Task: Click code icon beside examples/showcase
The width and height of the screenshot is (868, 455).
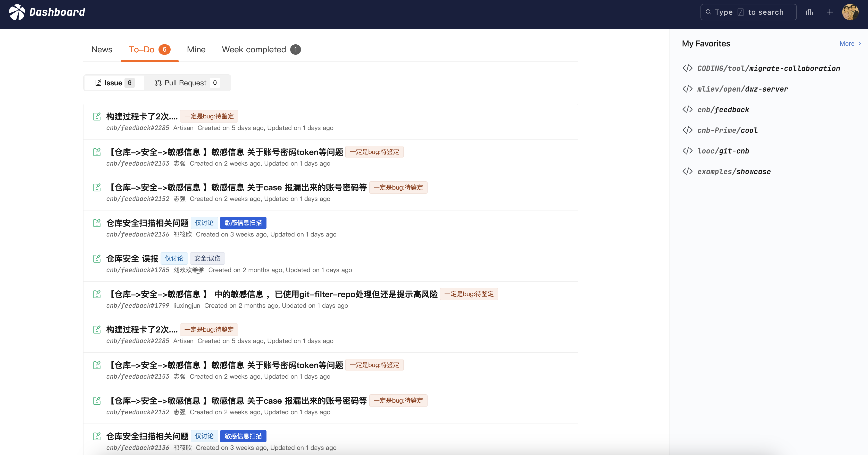Action: point(687,171)
